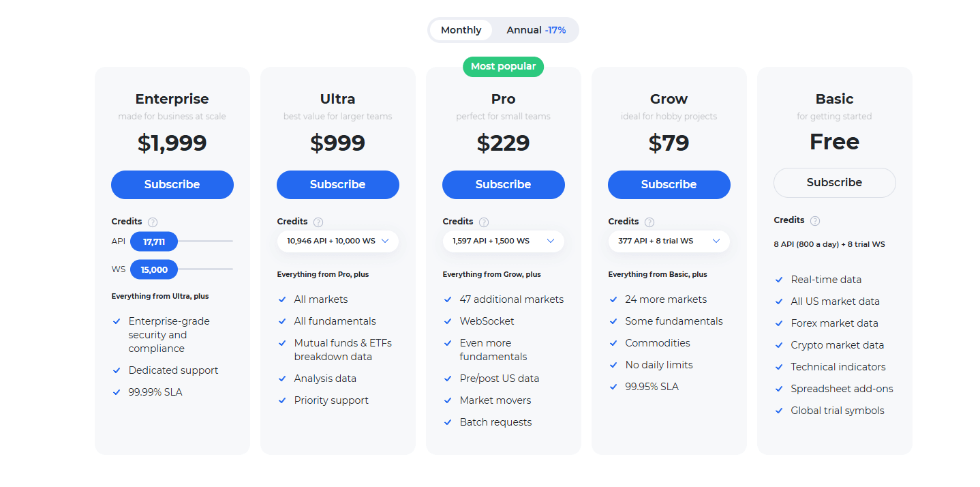Open the Credits help icon on Basic plan
Screen dimensions: 980x487
tap(814, 220)
